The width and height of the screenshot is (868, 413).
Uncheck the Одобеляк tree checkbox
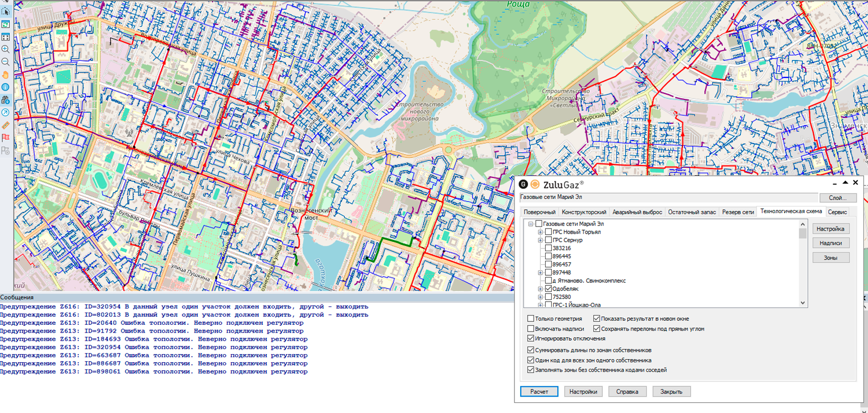point(548,289)
